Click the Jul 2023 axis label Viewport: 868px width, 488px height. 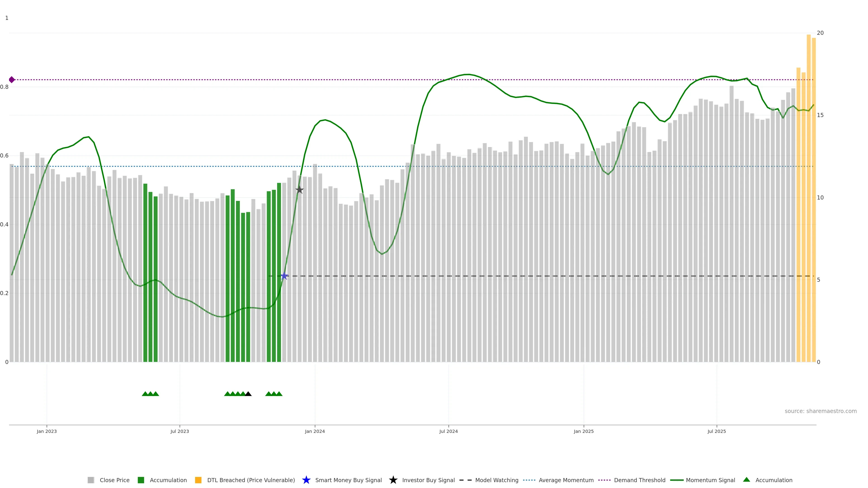[x=180, y=431]
